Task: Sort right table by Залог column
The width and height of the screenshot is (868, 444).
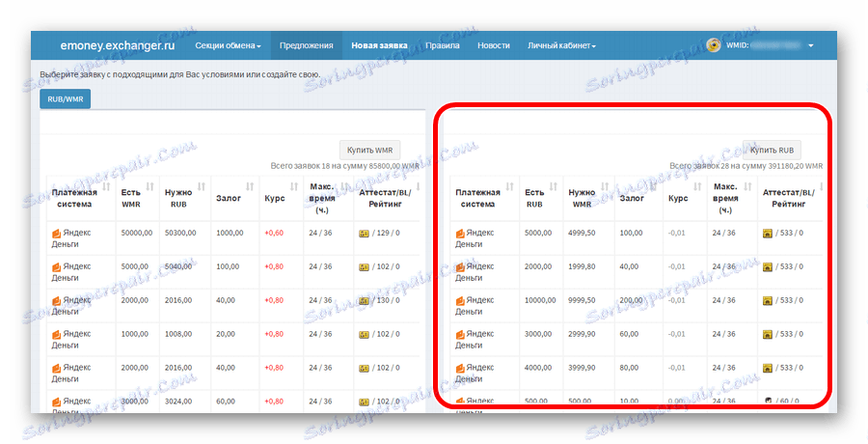Action: [654, 187]
